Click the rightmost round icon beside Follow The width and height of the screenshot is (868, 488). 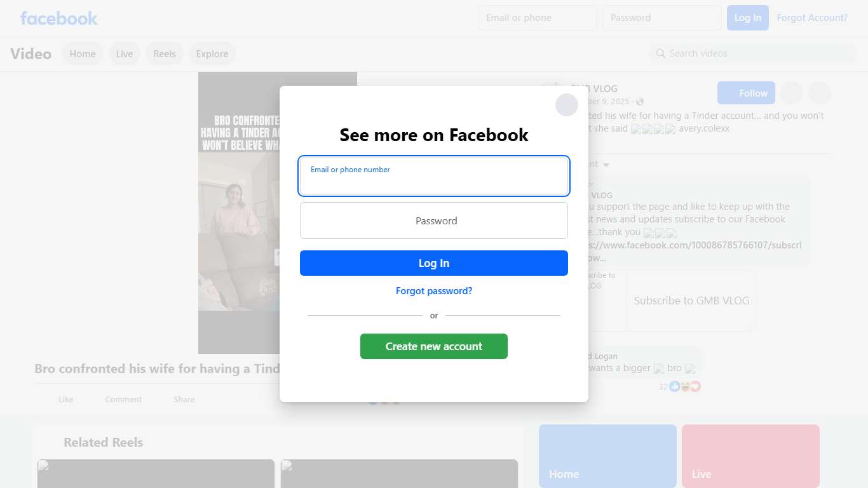(820, 93)
